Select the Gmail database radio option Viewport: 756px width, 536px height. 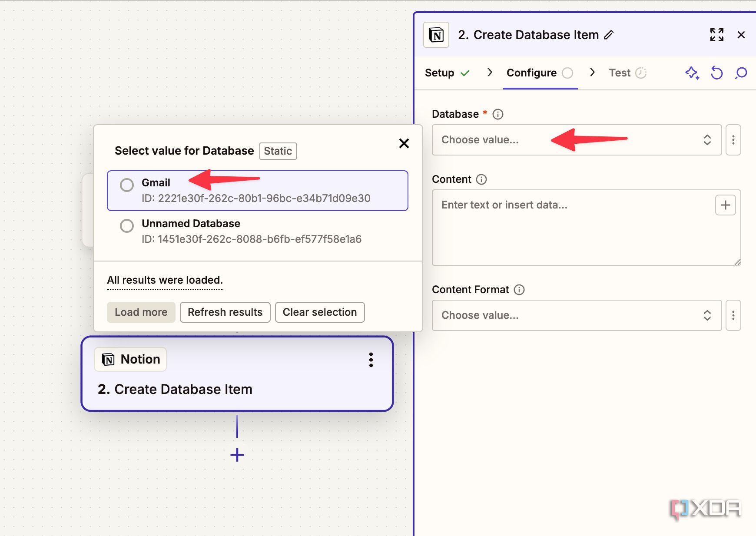127,185
